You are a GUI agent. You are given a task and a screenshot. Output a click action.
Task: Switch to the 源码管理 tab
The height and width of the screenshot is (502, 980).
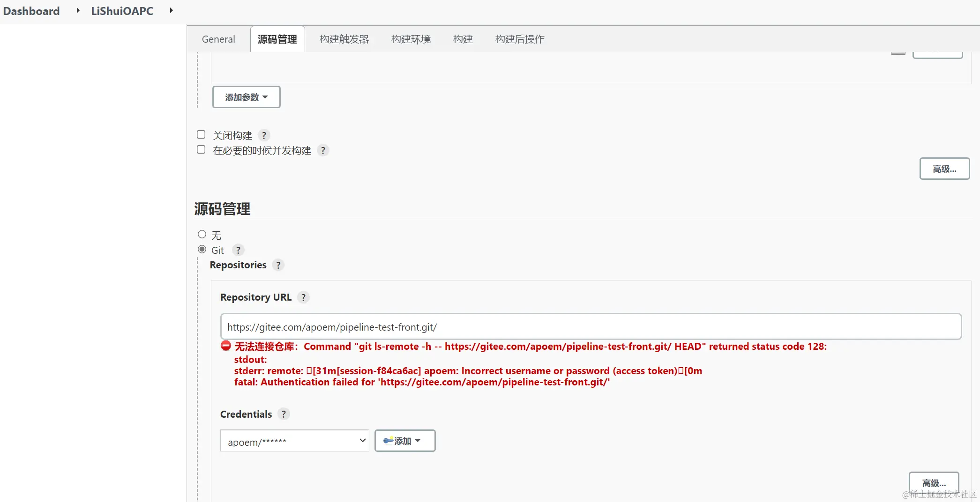[x=277, y=39]
